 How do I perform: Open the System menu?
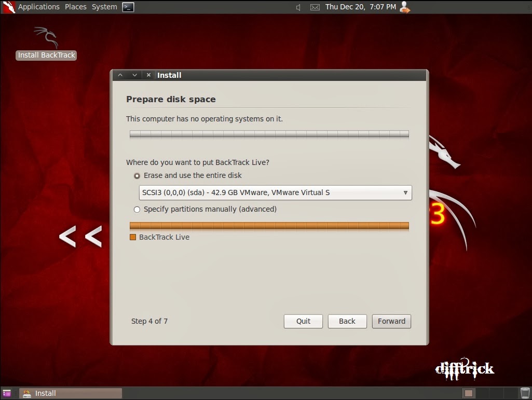point(104,7)
